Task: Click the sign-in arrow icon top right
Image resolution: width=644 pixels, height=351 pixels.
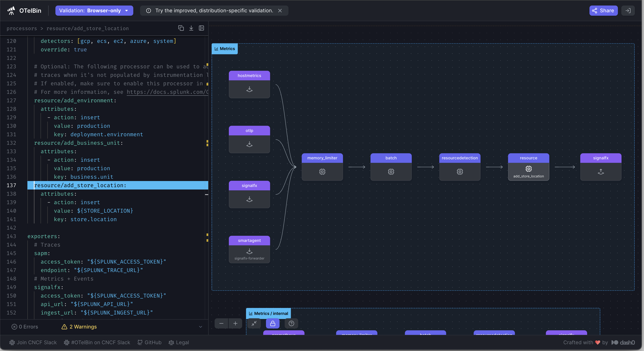Action: pyautogui.click(x=628, y=10)
